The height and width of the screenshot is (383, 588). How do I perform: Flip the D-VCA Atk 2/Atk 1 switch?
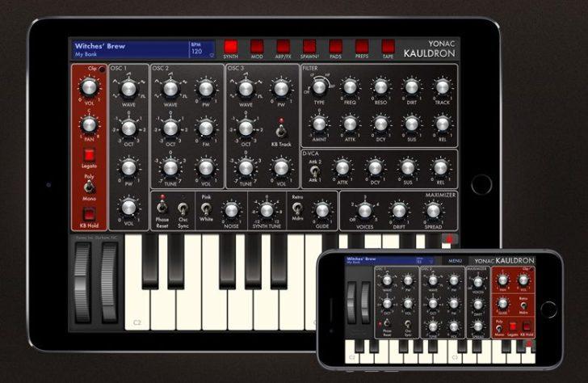click(315, 170)
